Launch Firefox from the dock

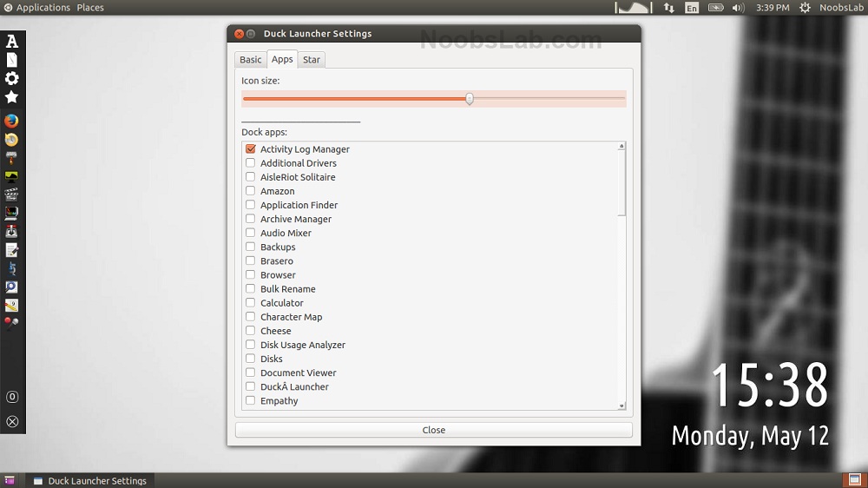11,121
